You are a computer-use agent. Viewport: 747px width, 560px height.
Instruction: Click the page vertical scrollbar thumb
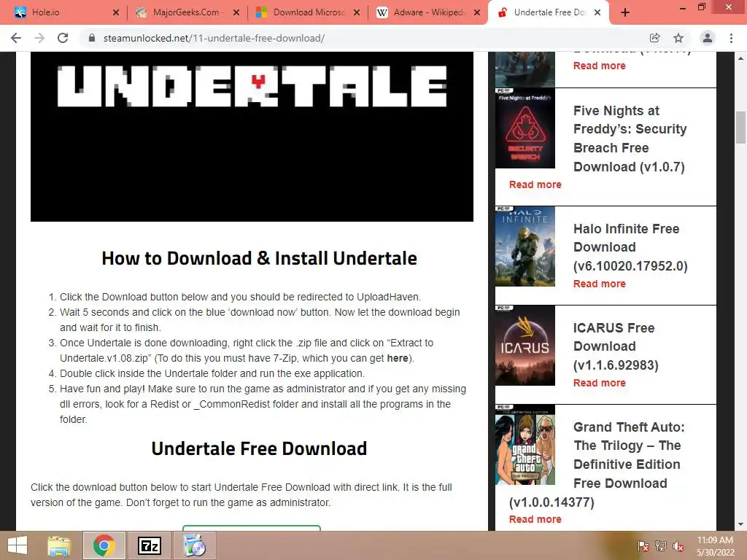tap(740, 127)
